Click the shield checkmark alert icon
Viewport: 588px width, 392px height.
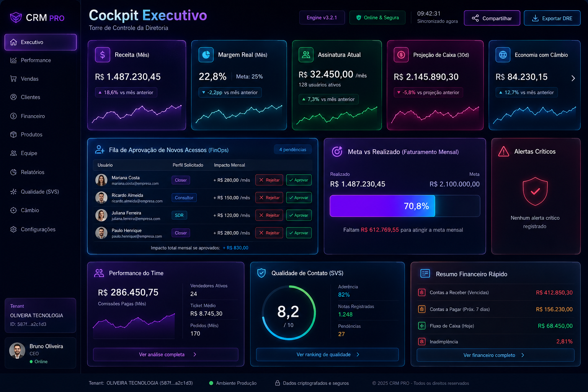[x=535, y=191]
